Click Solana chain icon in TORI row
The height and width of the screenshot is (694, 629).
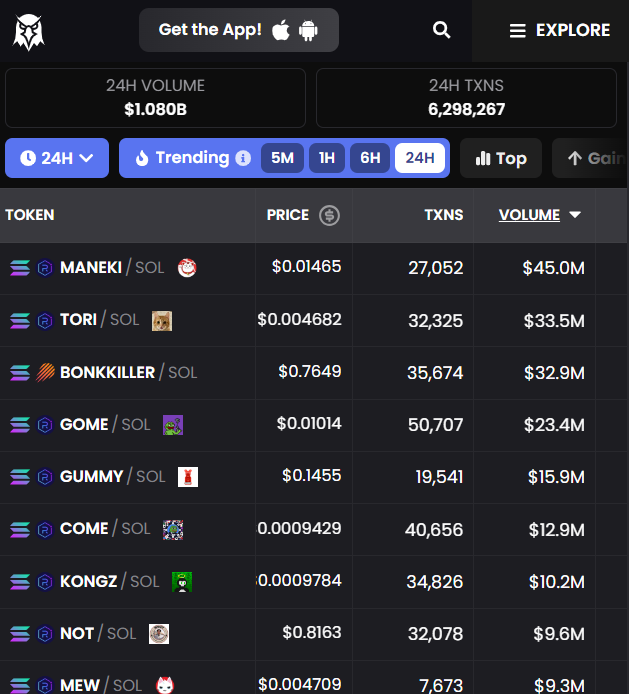click(20, 320)
